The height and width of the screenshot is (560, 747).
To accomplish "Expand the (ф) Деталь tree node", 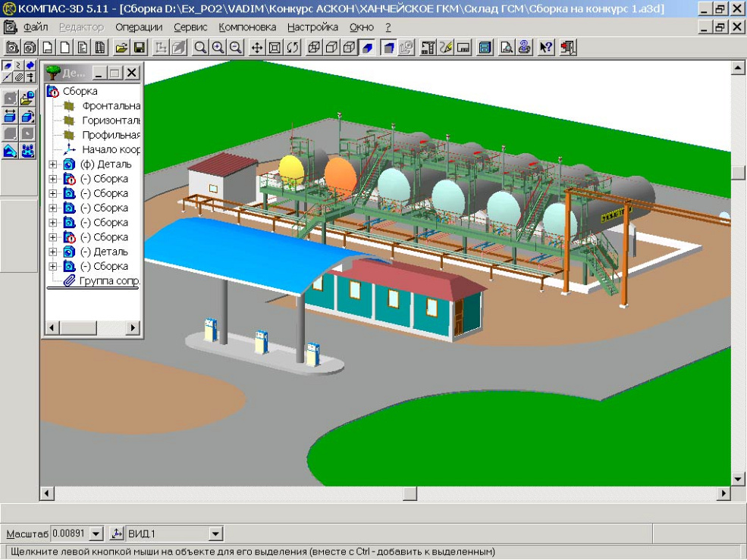I will pos(52,164).
